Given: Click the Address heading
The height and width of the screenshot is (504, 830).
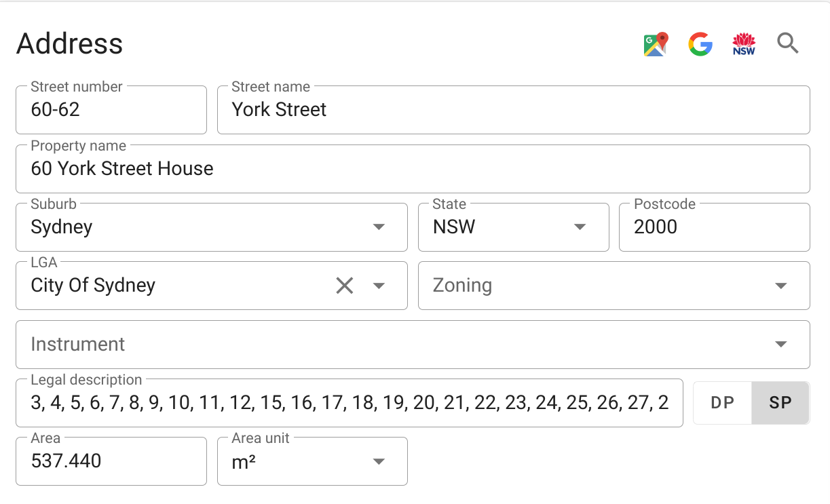Looking at the screenshot, I should 70,43.
